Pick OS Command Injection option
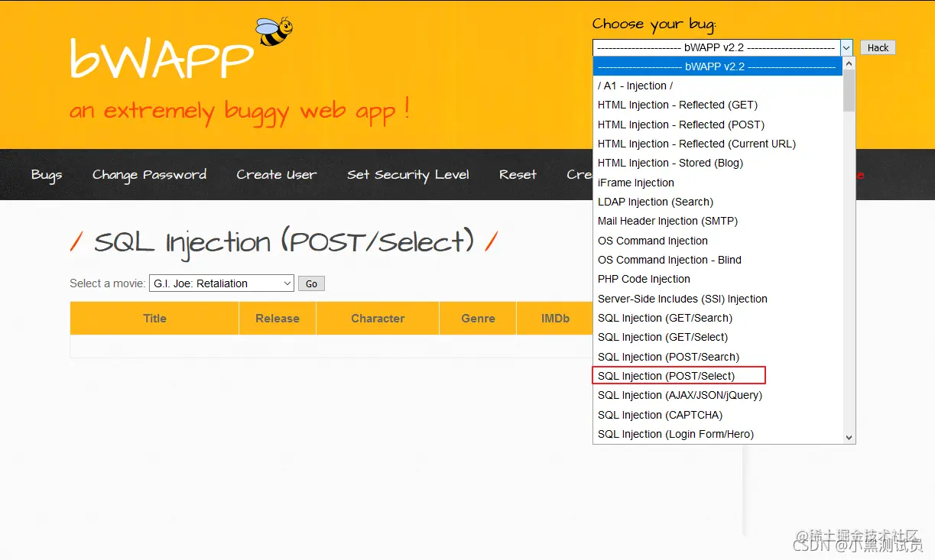Viewport: 935px width, 560px height. pyautogui.click(x=718, y=241)
